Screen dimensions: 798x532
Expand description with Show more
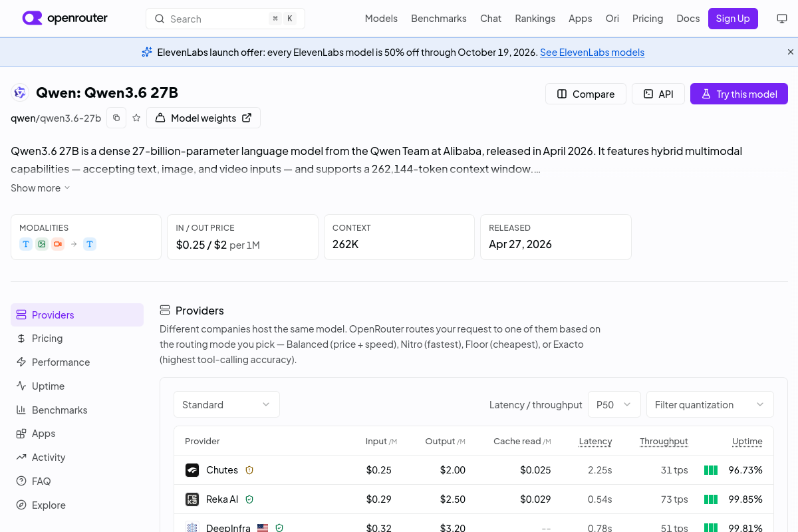pos(40,188)
